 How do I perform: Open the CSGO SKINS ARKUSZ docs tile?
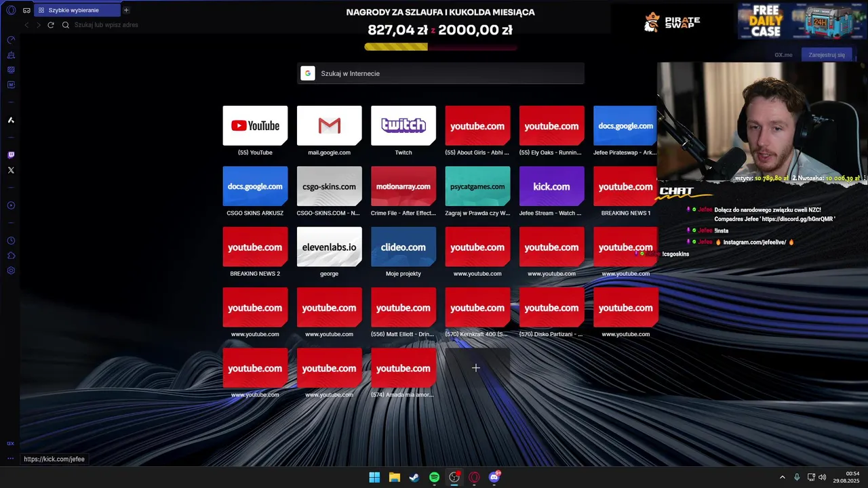click(255, 186)
